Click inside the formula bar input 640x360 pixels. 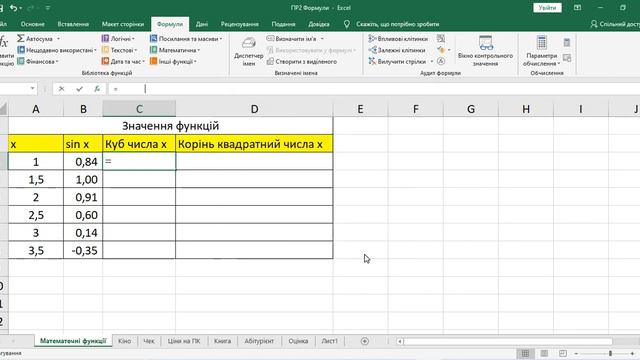pos(373,89)
